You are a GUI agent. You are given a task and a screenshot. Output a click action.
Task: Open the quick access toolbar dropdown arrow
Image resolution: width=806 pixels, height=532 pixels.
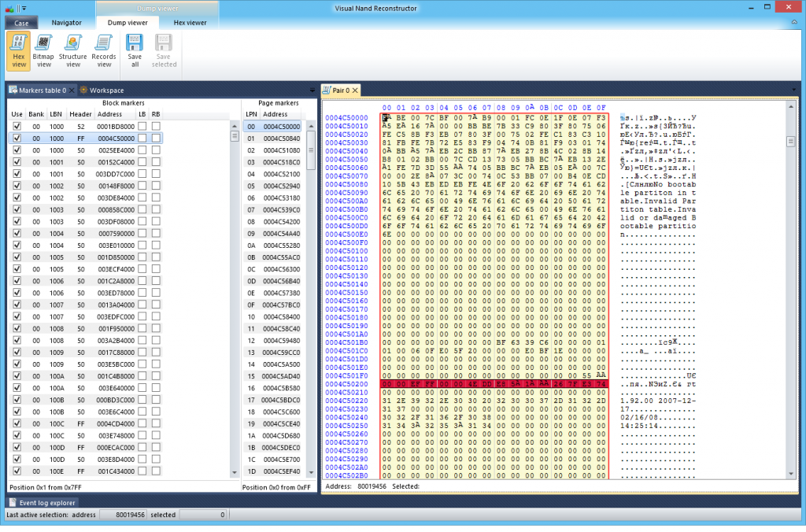(24, 8)
